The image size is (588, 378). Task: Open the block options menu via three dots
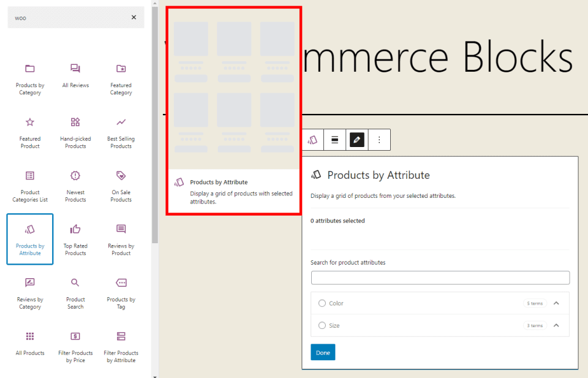click(x=379, y=140)
